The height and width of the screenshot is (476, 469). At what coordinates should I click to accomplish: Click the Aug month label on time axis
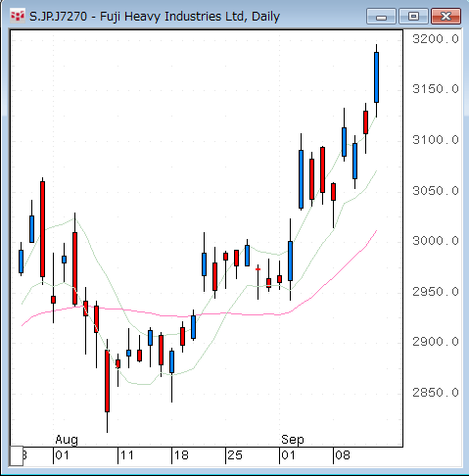point(67,440)
